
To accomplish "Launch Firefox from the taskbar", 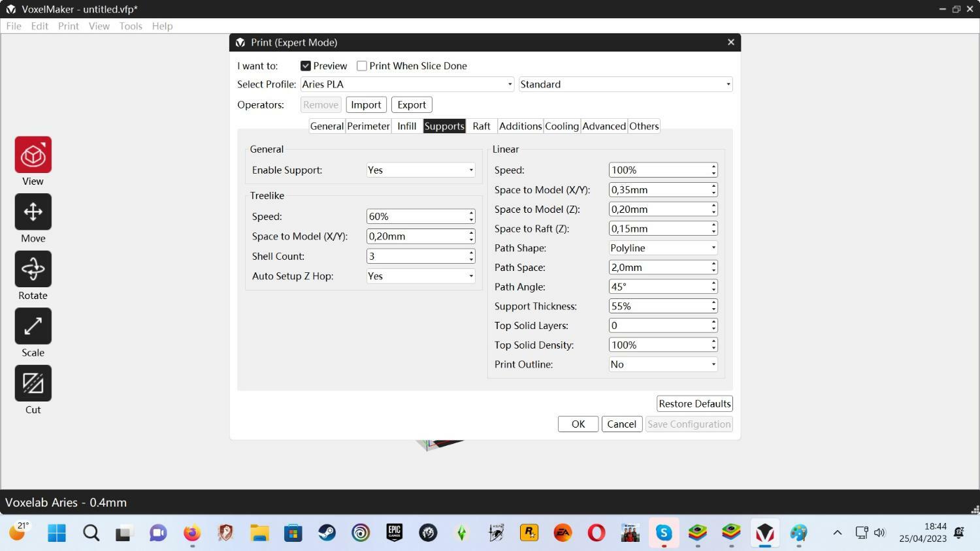I will pos(191,533).
